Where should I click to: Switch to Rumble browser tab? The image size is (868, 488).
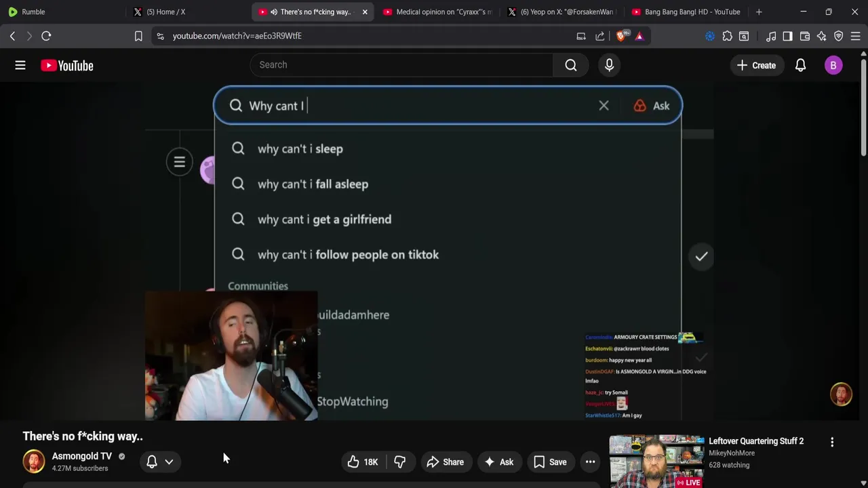pyautogui.click(x=61, y=12)
